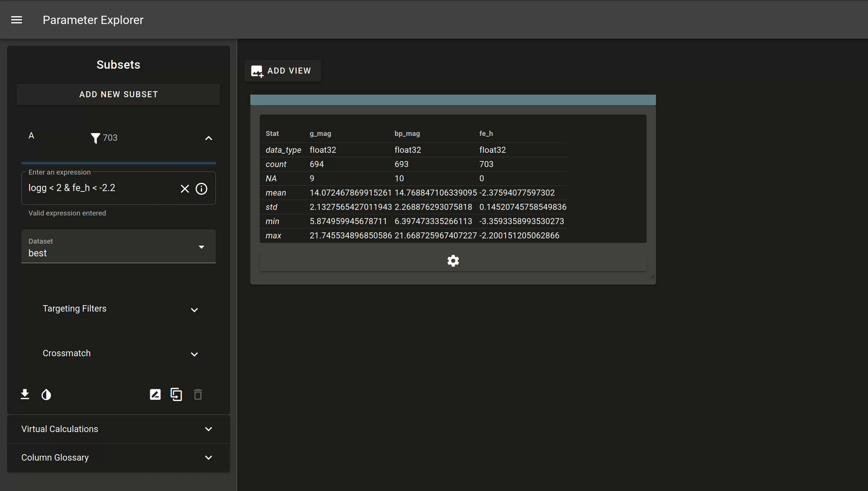
Task: Click the subset name label A
Action: point(32,136)
